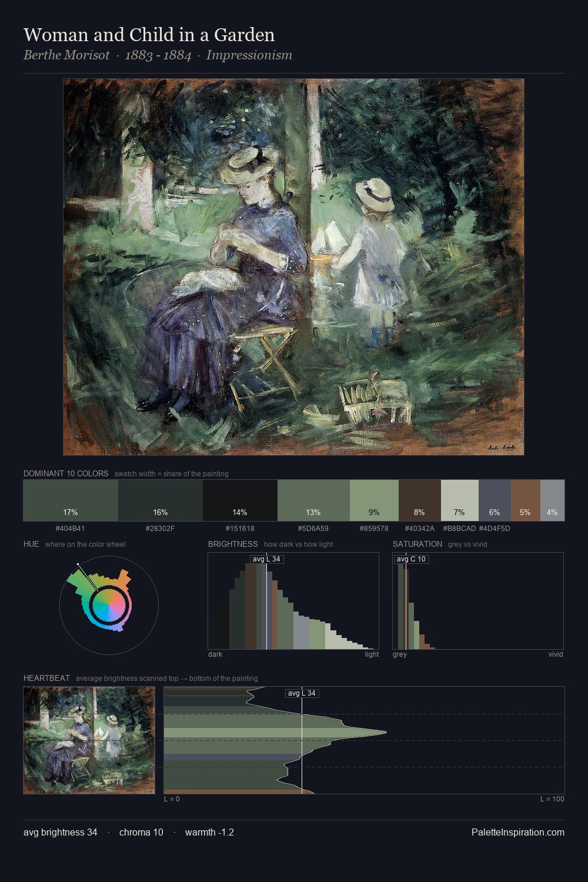
Task: Click the BRIGHTNESS section heading
Action: (x=233, y=544)
